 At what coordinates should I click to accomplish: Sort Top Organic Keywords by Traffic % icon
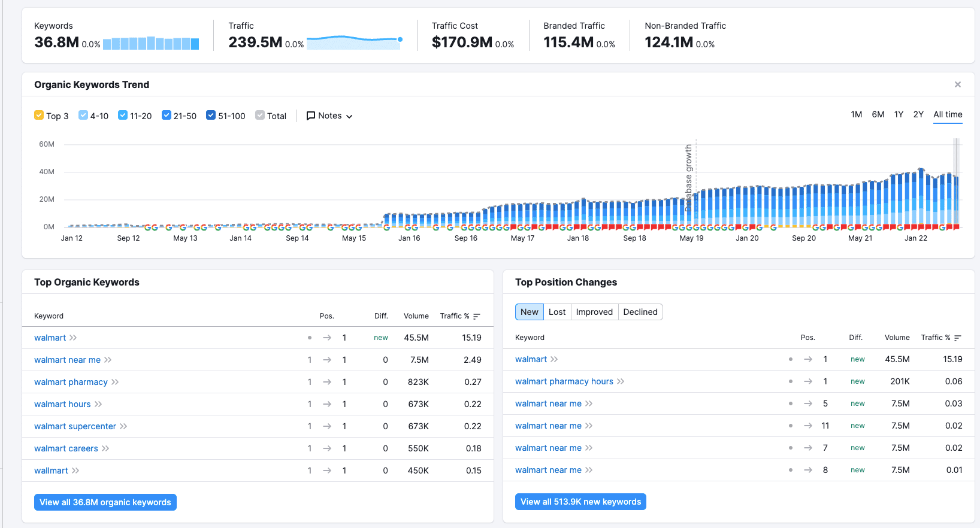pyautogui.click(x=477, y=316)
